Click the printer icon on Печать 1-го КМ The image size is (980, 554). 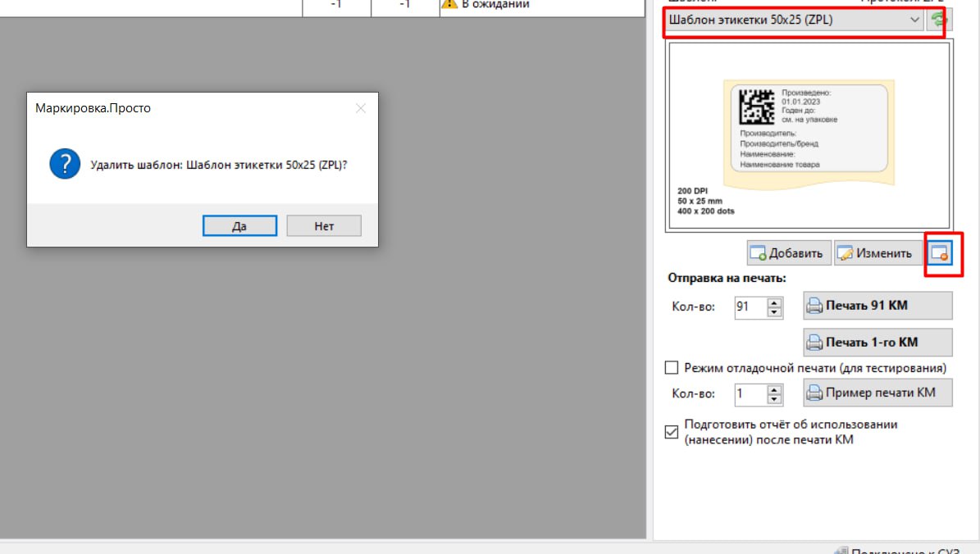(814, 343)
